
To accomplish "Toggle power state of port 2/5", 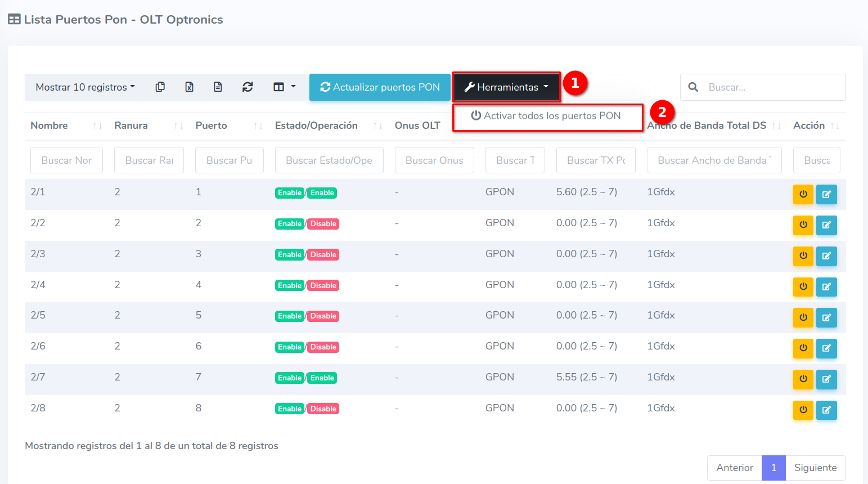I will click(803, 317).
